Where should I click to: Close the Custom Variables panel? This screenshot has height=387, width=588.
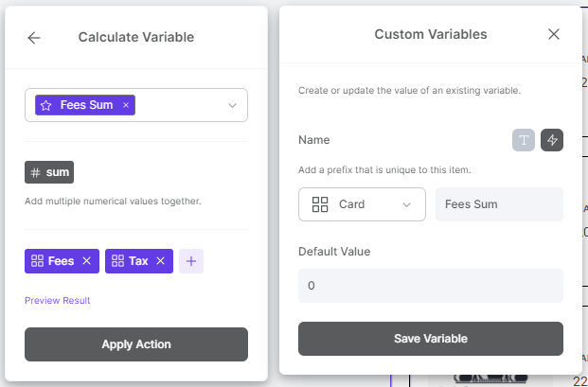(554, 34)
